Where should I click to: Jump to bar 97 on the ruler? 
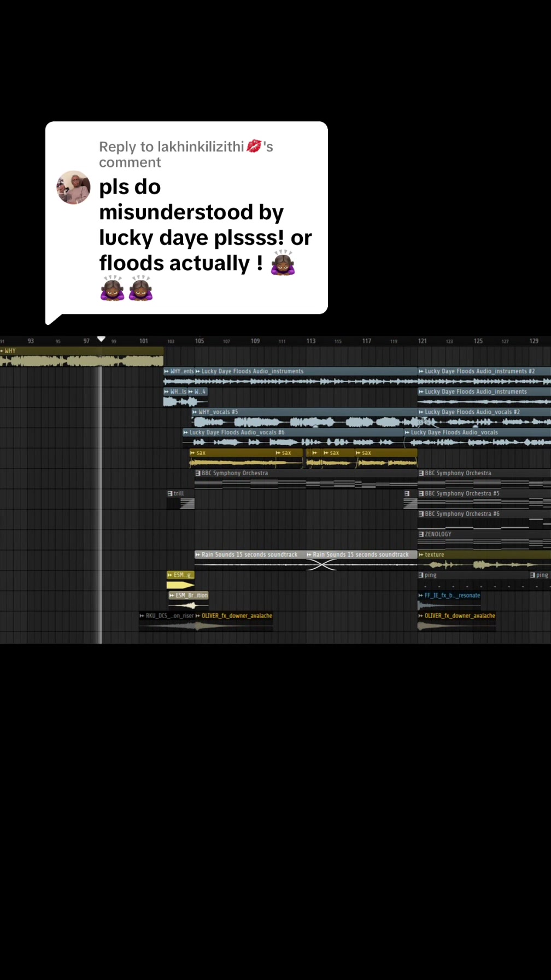click(86, 341)
